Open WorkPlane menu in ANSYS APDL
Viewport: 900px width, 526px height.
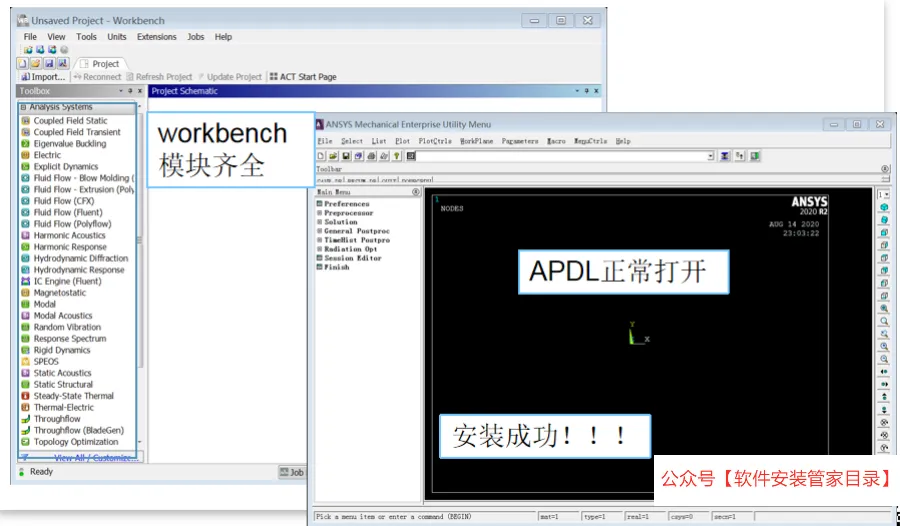click(x=476, y=141)
